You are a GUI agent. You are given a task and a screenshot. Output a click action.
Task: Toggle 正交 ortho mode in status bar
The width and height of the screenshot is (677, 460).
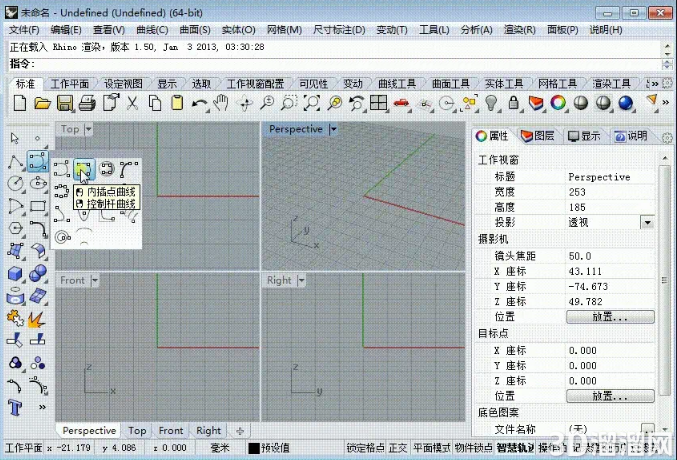398,448
